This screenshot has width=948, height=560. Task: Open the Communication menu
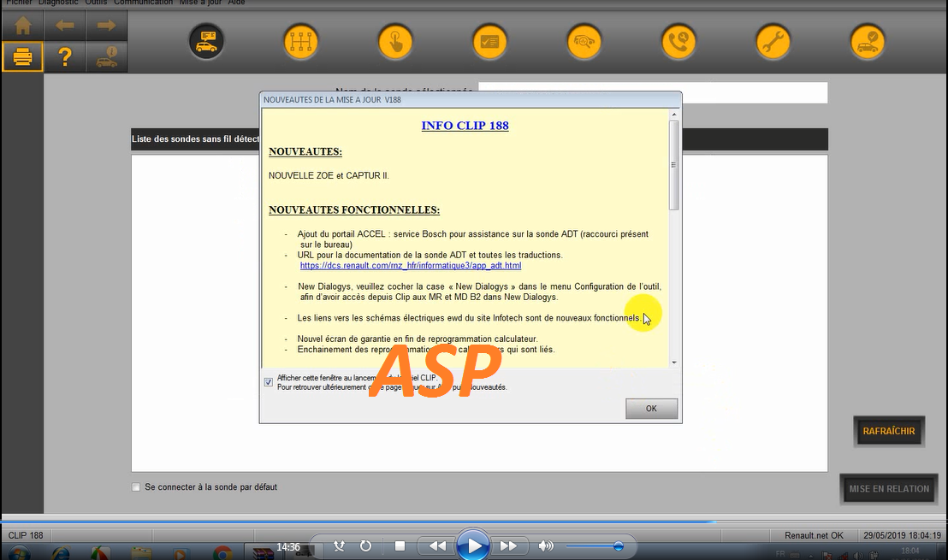(x=143, y=3)
